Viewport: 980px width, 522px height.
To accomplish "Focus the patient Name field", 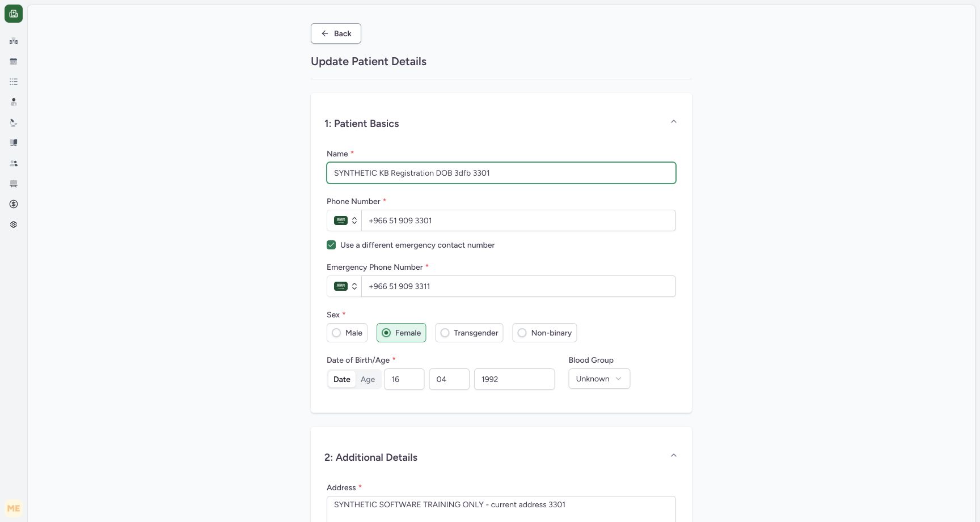I will [x=501, y=173].
